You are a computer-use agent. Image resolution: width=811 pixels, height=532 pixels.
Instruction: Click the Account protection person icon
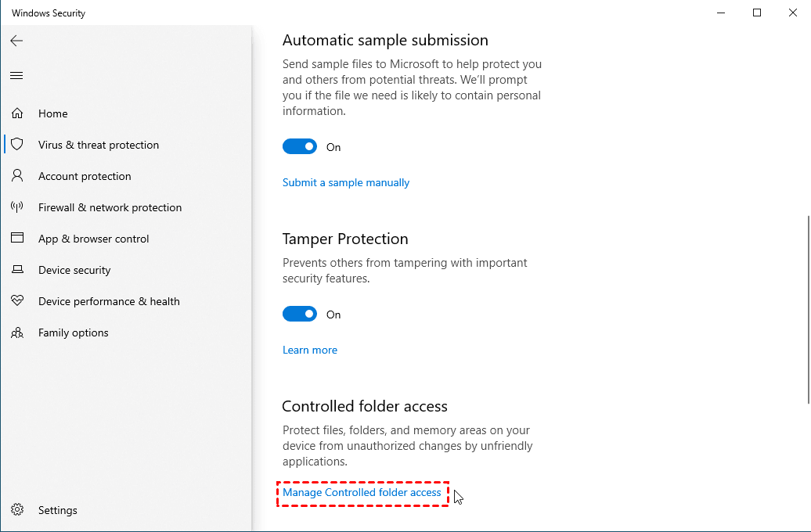point(17,176)
